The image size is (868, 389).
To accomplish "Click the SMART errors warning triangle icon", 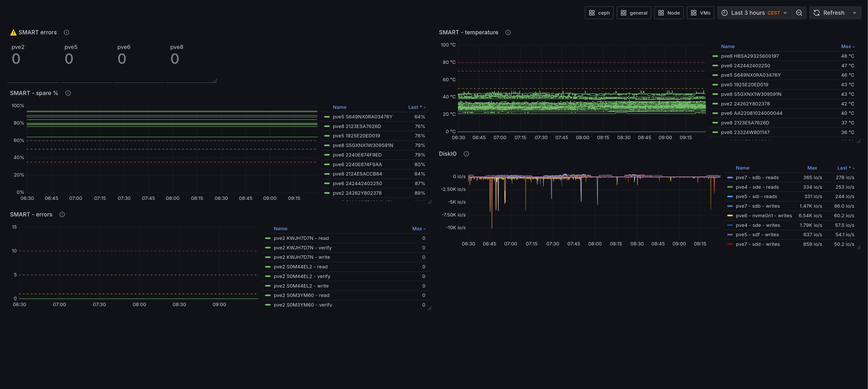I will 13,33.
